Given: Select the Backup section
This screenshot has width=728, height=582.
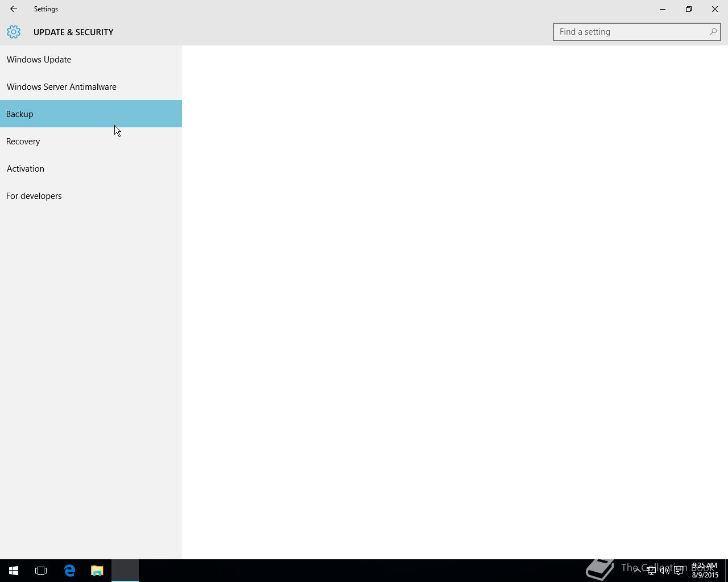Looking at the screenshot, I should pos(91,114).
